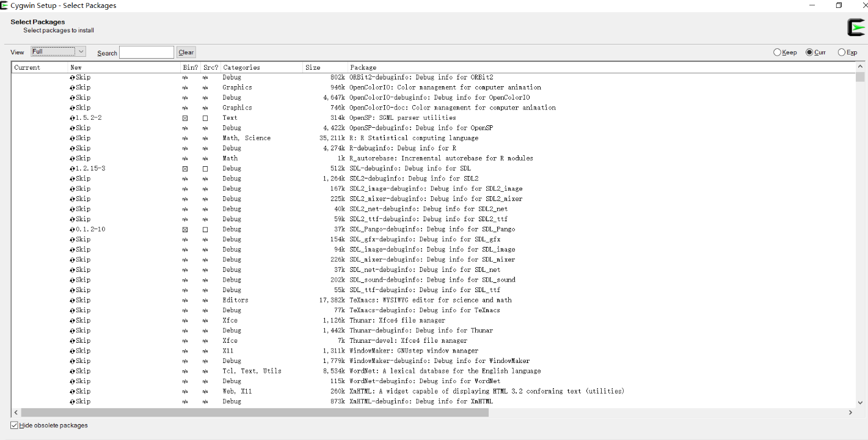Toggle Src? checkbox for SDL-debuginfo package
Screen dimensions: 868x440
[205, 169]
